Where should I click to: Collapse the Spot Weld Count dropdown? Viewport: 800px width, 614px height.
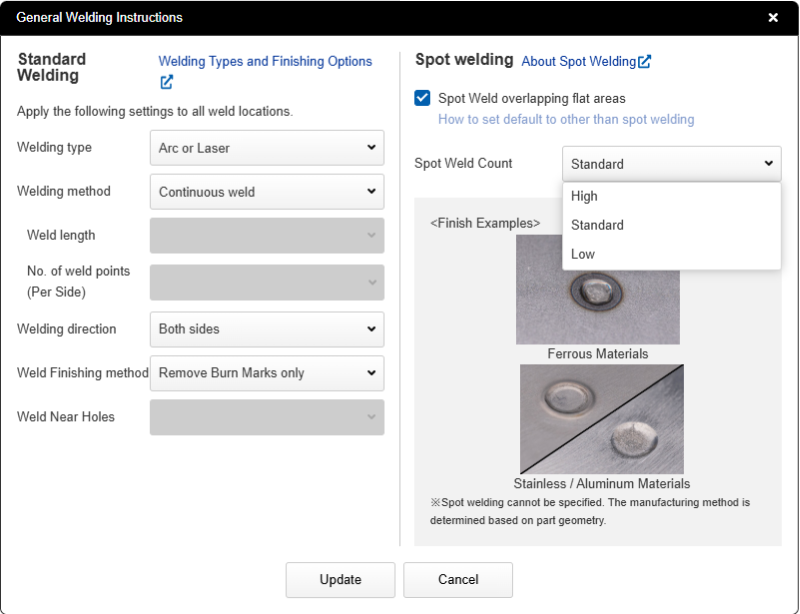671,164
